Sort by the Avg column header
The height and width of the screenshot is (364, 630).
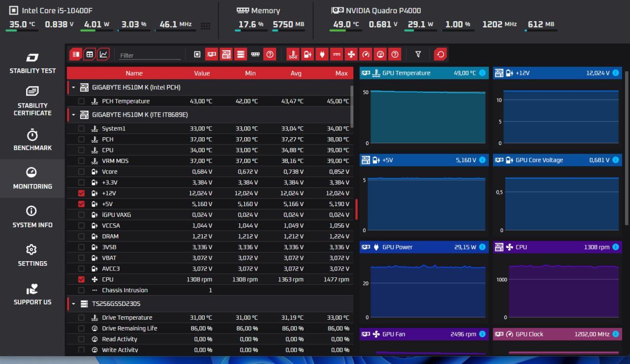(296, 73)
